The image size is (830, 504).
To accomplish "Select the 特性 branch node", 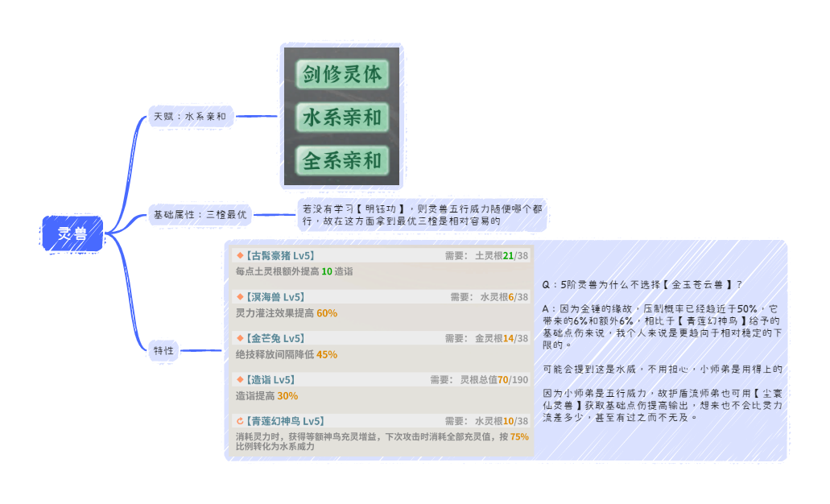I will click(163, 350).
